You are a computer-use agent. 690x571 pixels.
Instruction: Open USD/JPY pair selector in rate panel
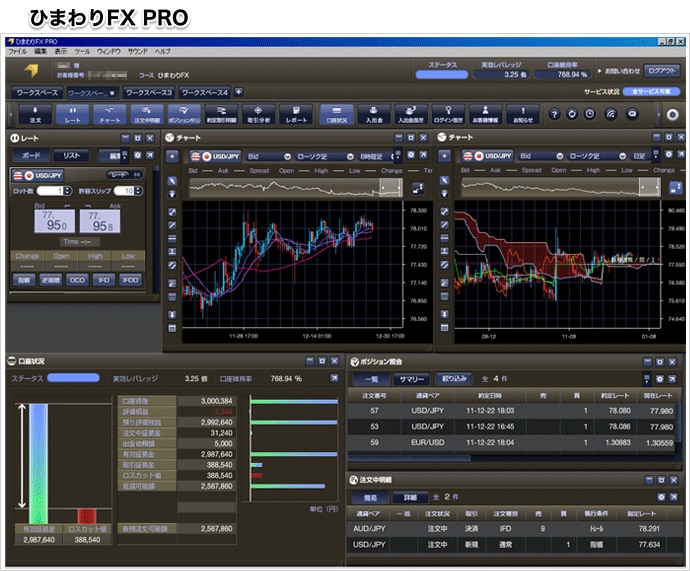click(38, 175)
